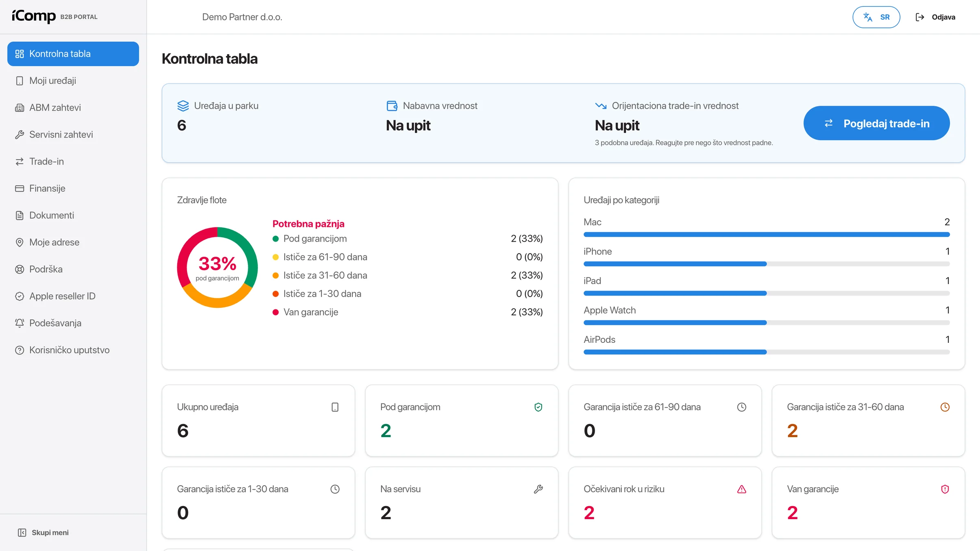Click the translate icon beside SR

point(868,17)
